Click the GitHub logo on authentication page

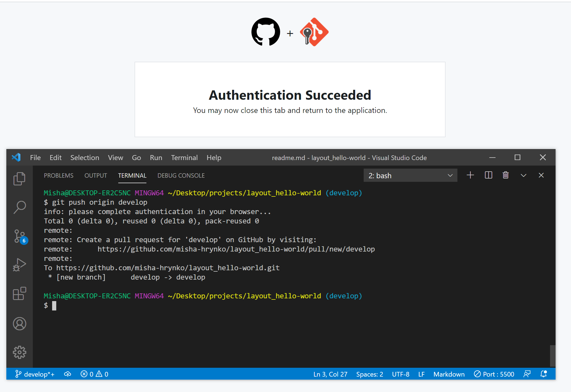point(266,32)
